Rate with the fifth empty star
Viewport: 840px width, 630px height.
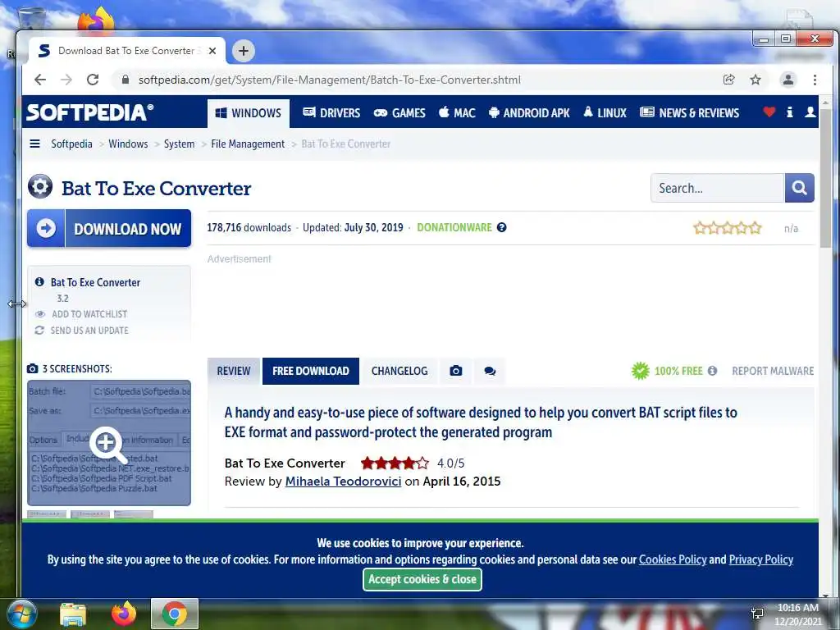tap(755, 228)
